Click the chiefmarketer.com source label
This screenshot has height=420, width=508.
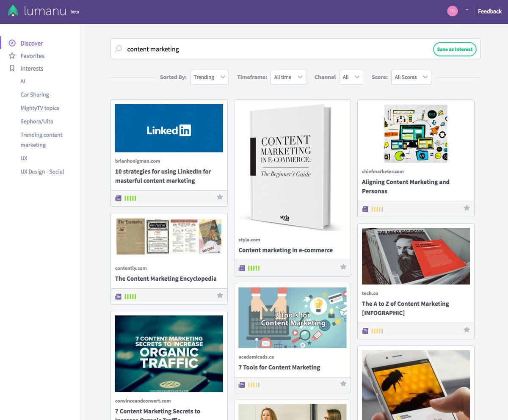point(383,172)
